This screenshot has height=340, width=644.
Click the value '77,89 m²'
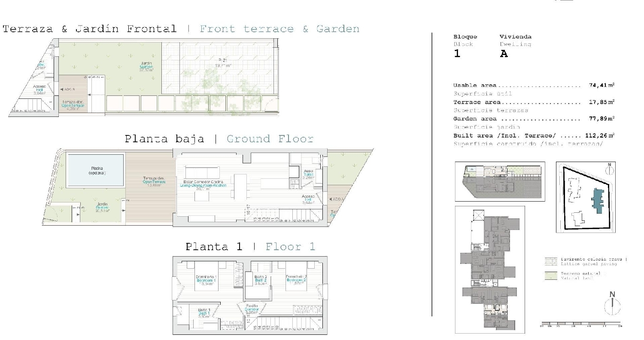pos(602,119)
